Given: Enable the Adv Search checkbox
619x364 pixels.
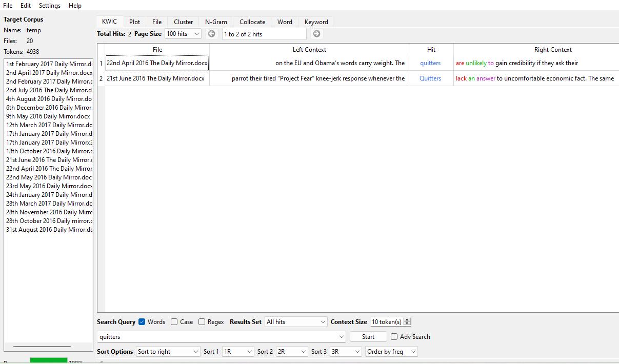Looking at the screenshot, I should 394,337.
